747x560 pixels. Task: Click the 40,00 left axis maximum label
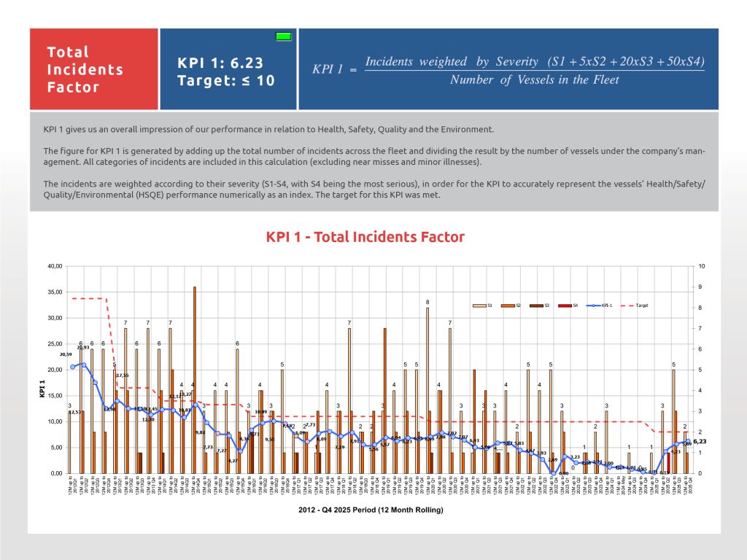(55, 266)
